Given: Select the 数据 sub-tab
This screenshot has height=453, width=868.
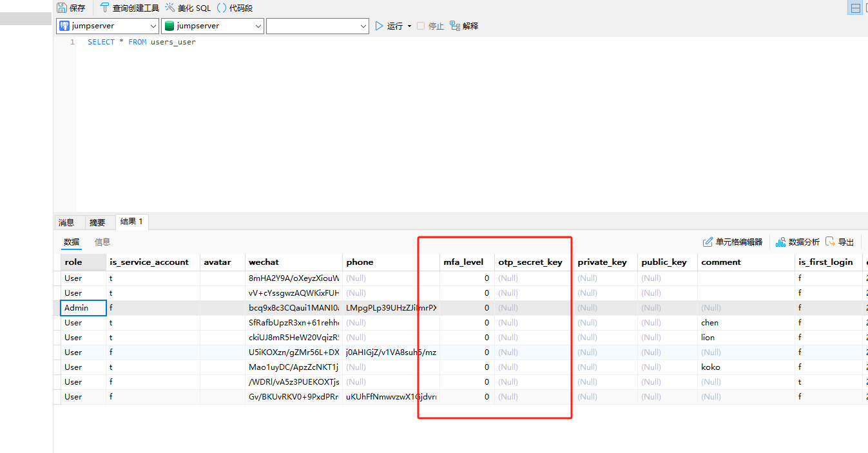Looking at the screenshot, I should 72,242.
